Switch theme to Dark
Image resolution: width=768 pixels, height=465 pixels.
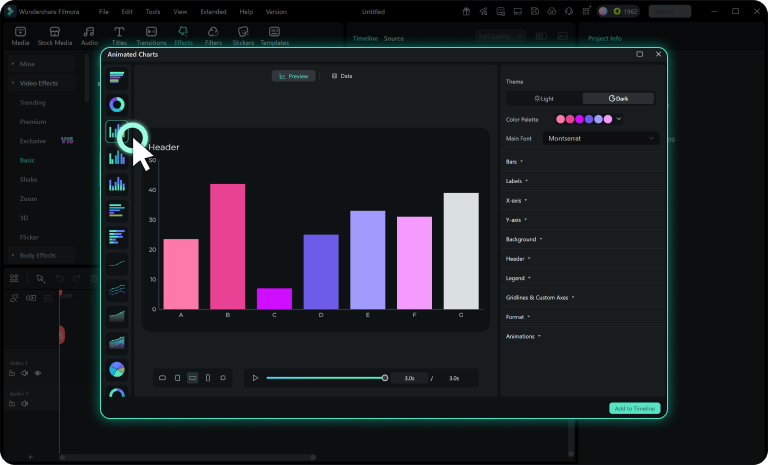point(618,98)
